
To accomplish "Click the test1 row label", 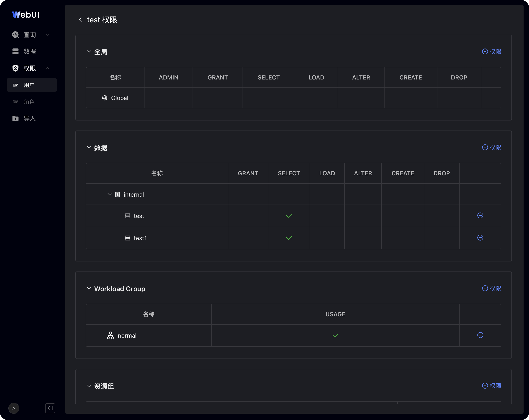I will [x=140, y=238].
